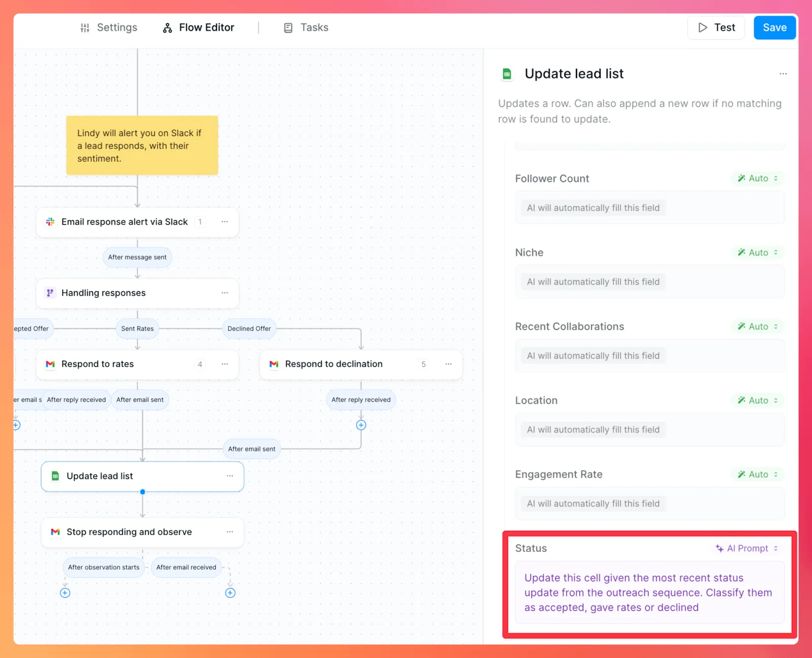Open three-dot menu on Stop responding and observe
The height and width of the screenshot is (658, 812).
point(230,532)
